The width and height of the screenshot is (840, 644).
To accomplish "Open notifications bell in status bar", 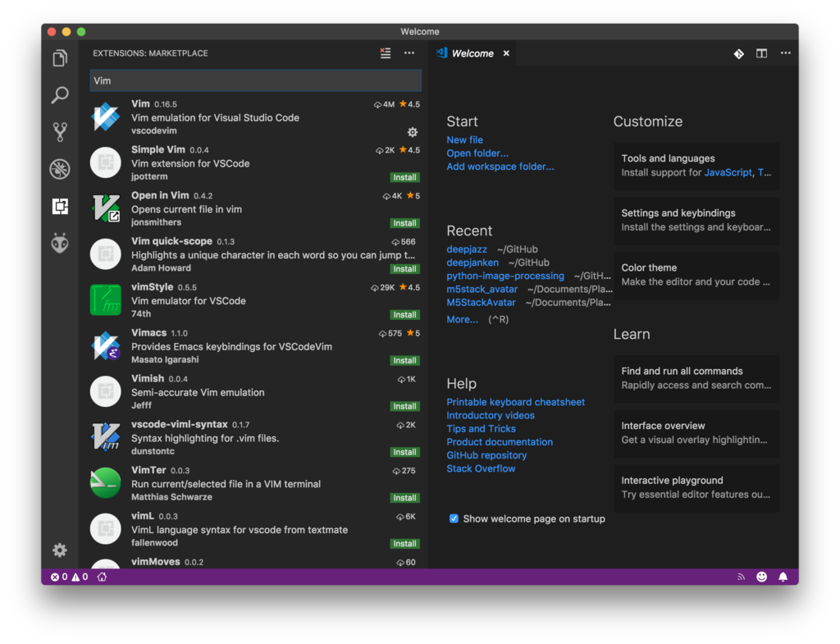I will [x=783, y=577].
